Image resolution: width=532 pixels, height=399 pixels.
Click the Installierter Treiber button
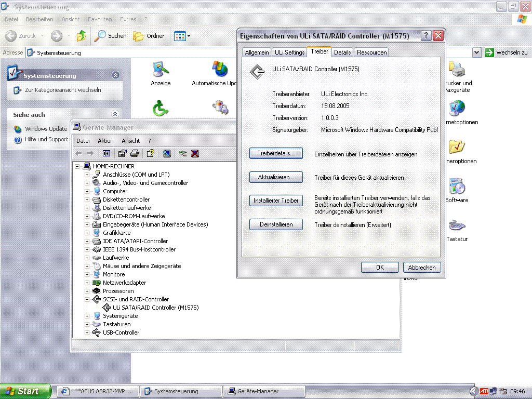pos(276,201)
